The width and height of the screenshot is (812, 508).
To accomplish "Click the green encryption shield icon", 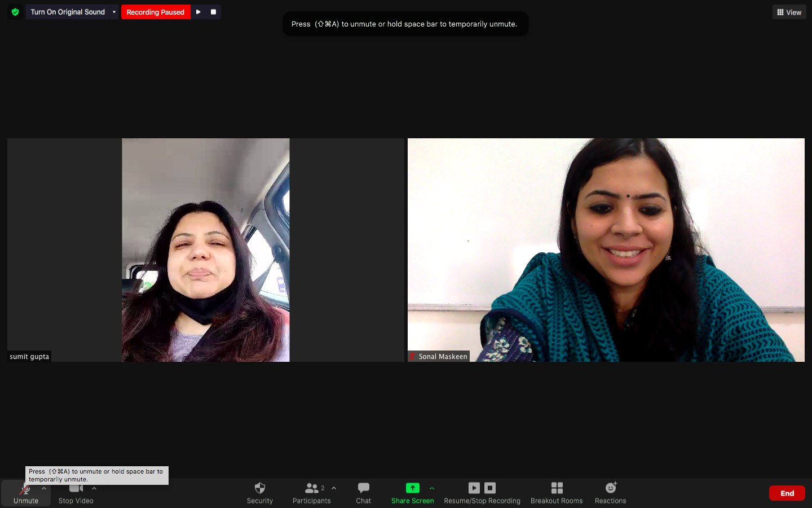I will [15, 12].
